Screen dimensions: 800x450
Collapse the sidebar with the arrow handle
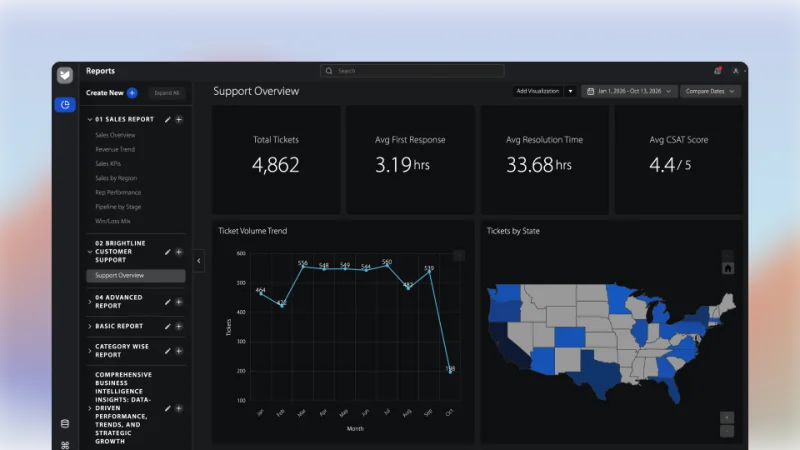click(x=198, y=261)
